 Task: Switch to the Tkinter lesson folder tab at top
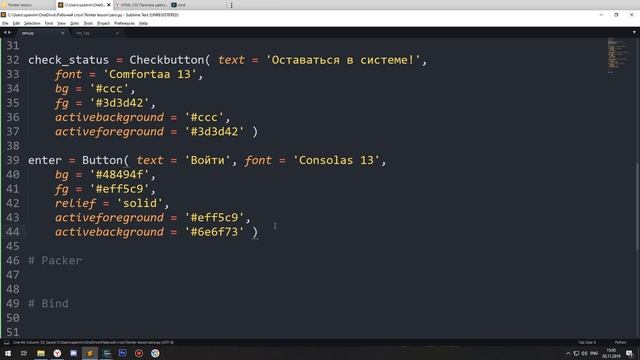pyautogui.click(x=28, y=5)
